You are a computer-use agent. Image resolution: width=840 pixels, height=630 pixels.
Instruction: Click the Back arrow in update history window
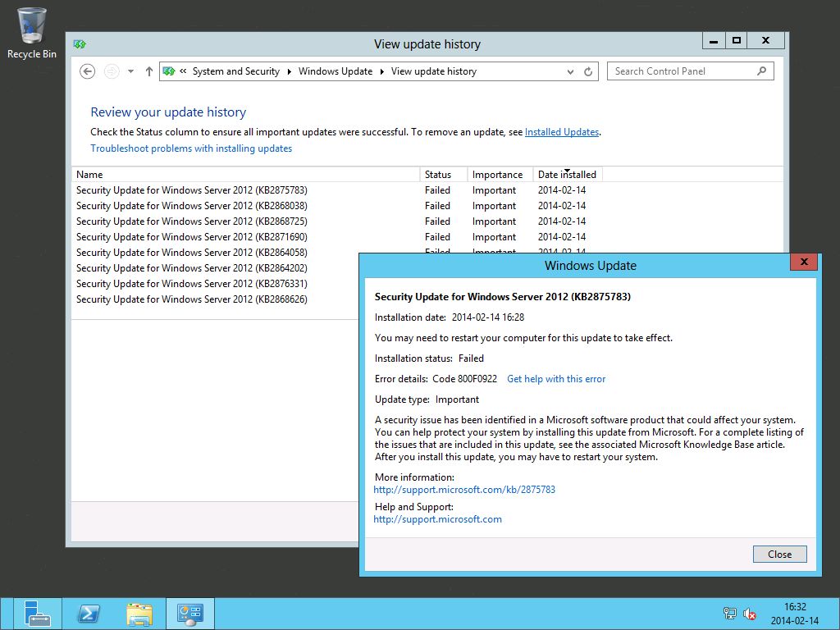point(87,71)
